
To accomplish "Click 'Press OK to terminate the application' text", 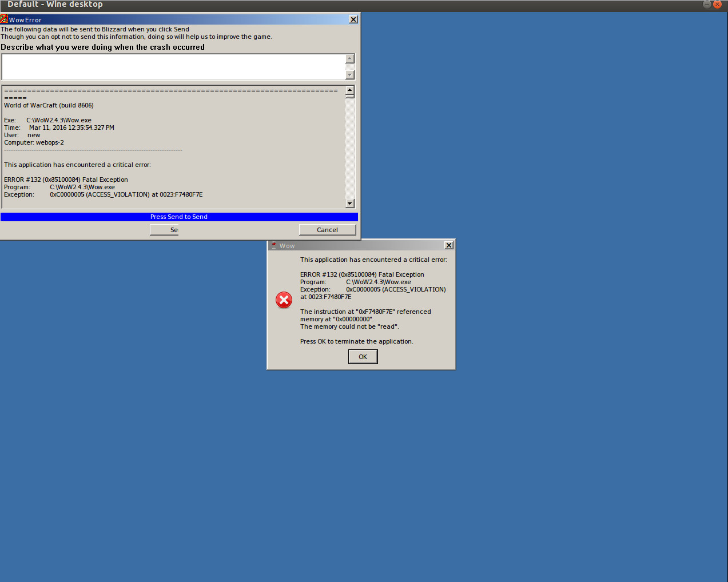I will coord(356,341).
